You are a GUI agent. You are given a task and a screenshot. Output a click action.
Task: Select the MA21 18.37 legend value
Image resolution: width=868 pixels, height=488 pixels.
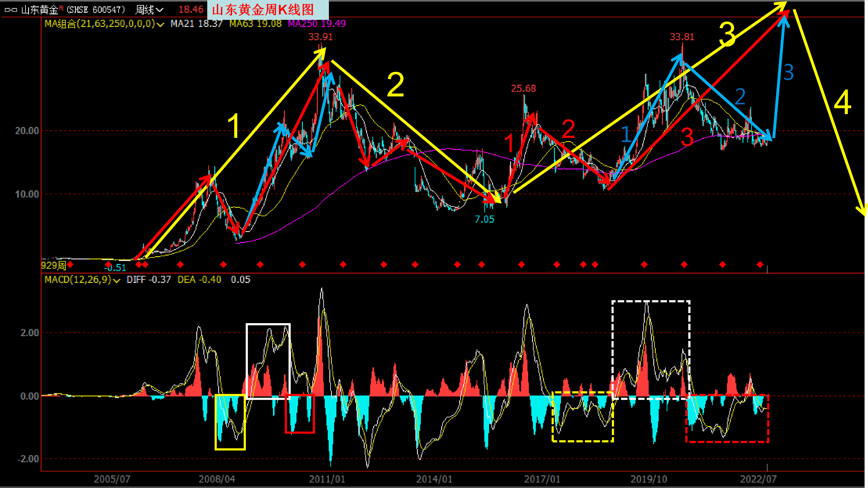point(197,24)
